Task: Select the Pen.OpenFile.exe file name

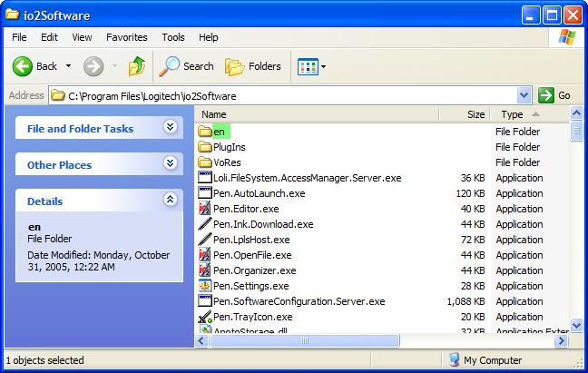Action: pyautogui.click(x=252, y=255)
